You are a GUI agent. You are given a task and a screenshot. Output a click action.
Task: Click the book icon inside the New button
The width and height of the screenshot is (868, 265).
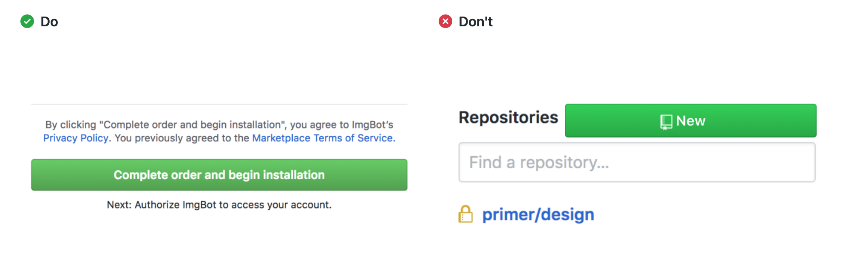(x=666, y=121)
